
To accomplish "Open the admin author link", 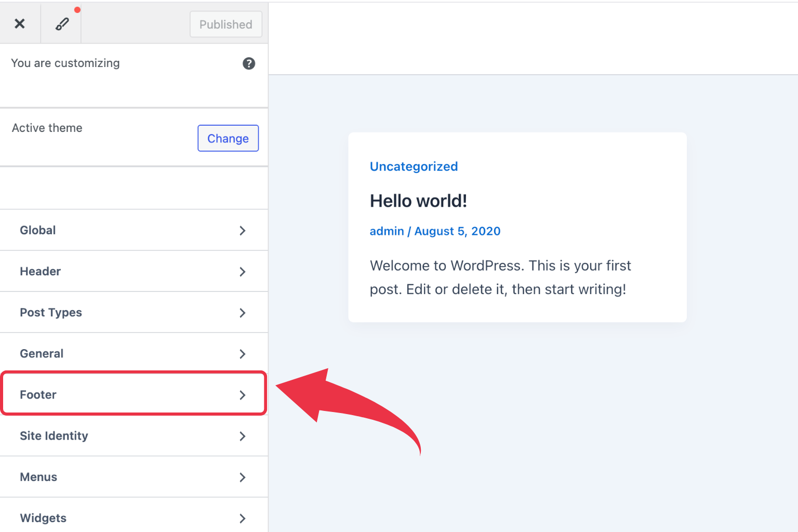I will (387, 231).
